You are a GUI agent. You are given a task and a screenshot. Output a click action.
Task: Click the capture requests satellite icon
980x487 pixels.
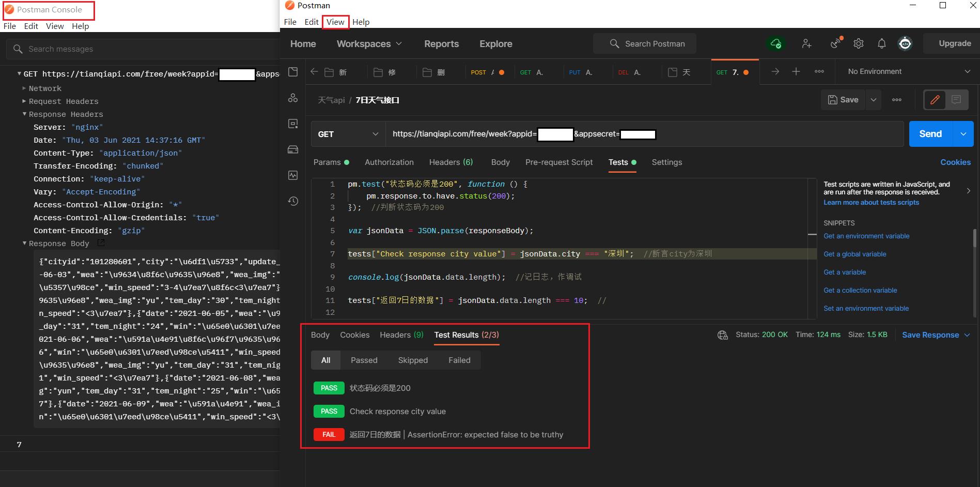[836, 43]
